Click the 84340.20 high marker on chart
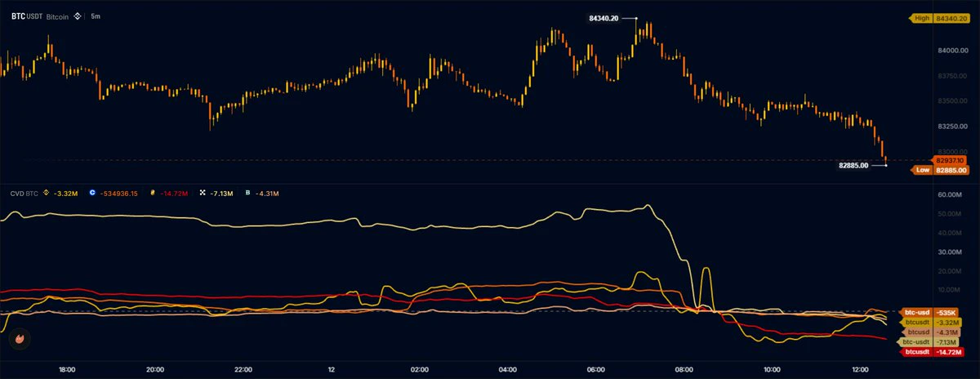 [x=605, y=17]
